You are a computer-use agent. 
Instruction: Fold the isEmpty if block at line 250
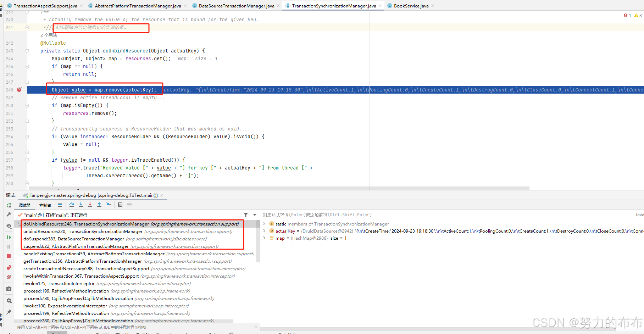click(x=27, y=106)
